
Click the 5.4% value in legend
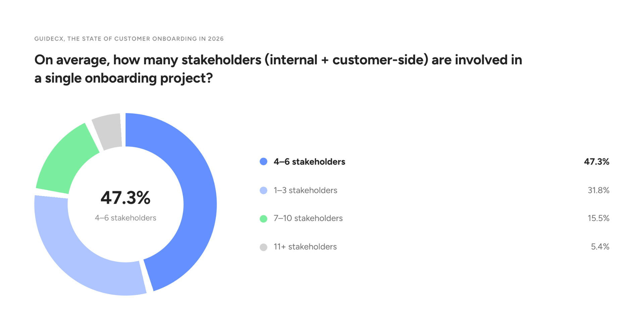600,247
